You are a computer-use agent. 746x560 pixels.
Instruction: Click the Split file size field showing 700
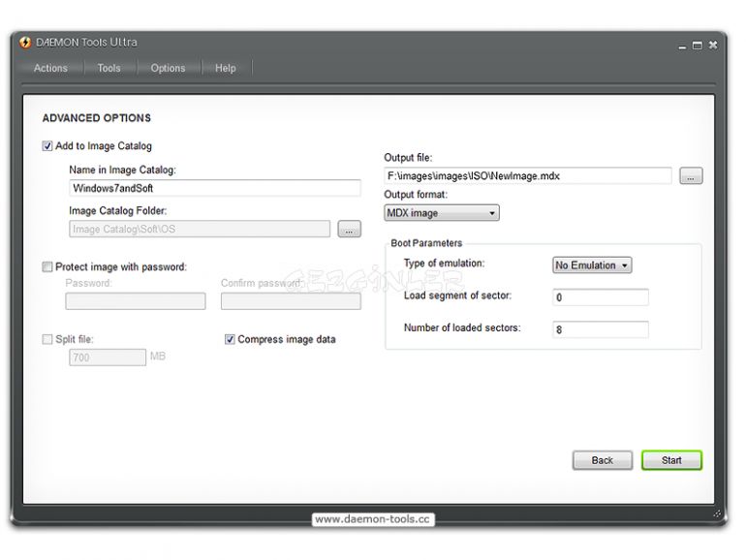coord(108,358)
